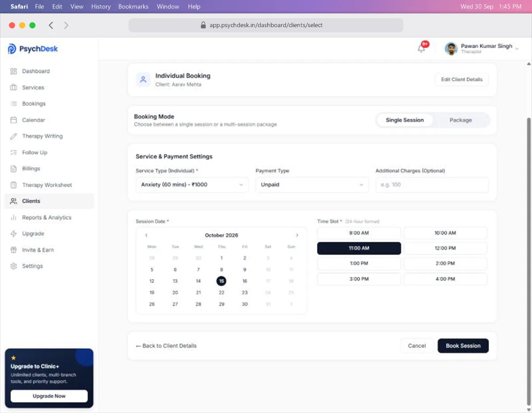Select the 1:00 PM time slot
The height and width of the screenshot is (413, 532).
[359, 264]
